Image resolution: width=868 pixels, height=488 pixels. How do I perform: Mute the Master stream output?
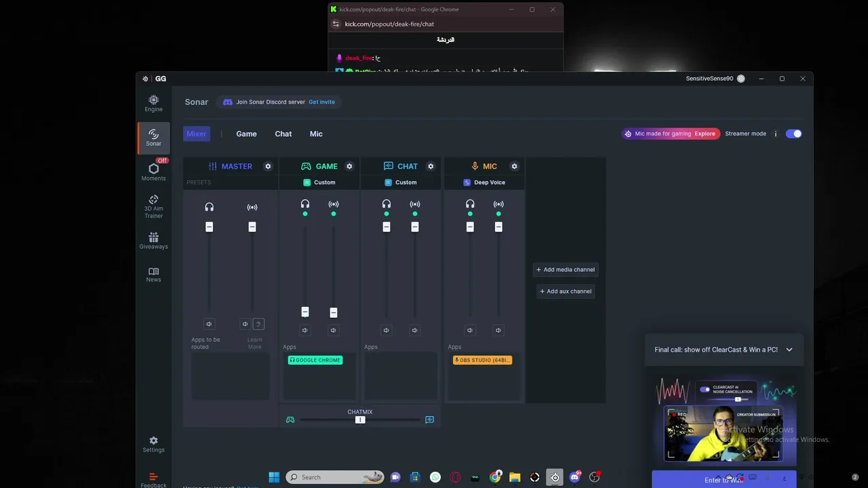tap(245, 324)
